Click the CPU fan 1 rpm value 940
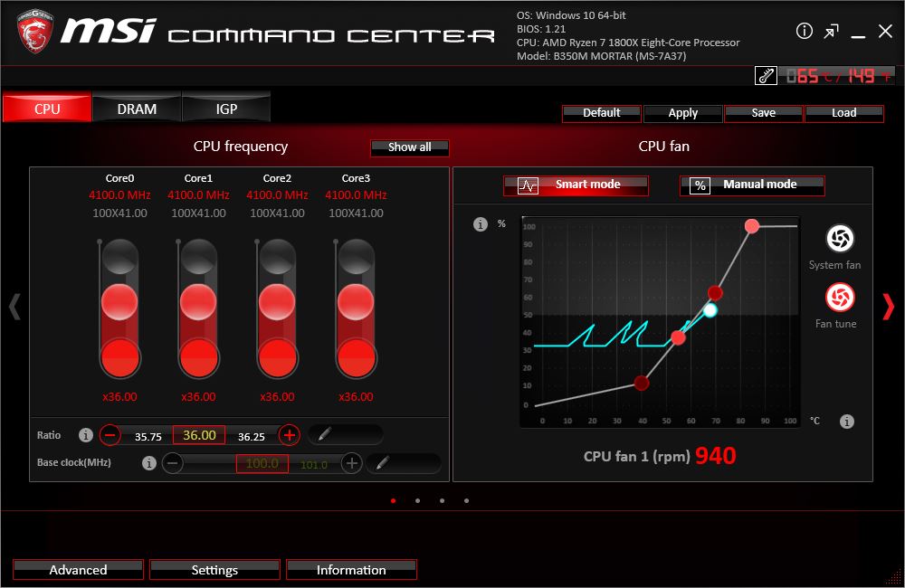 pos(716,456)
